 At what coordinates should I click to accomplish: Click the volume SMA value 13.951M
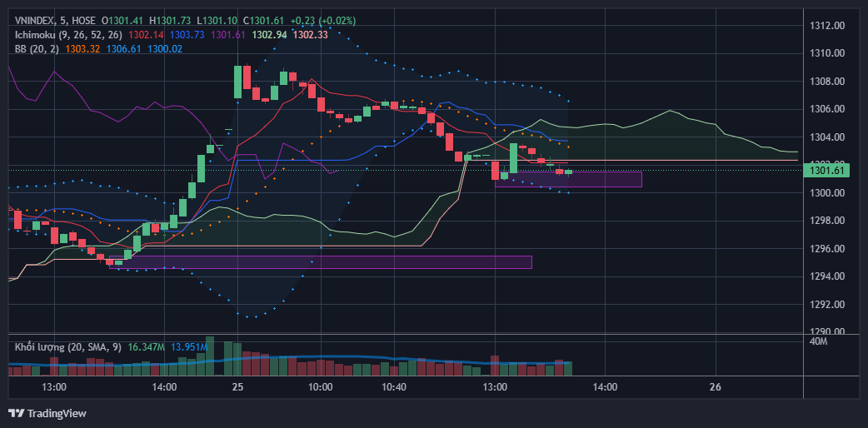[189, 347]
